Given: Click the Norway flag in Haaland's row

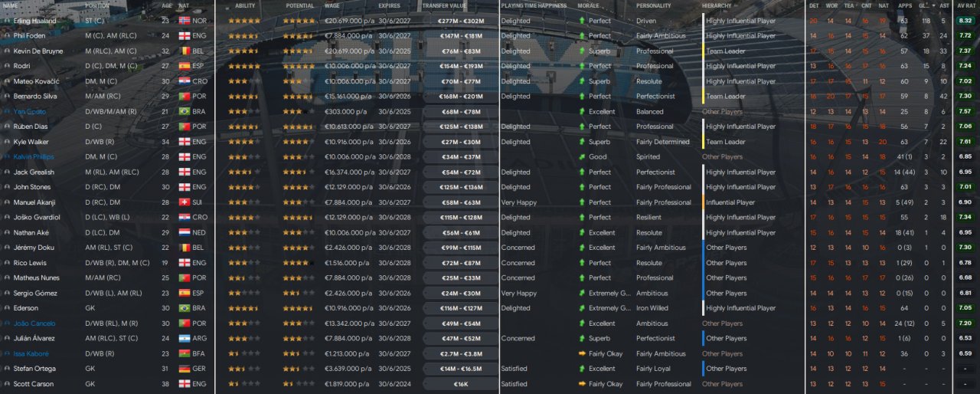Looking at the screenshot, I should pyautogui.click(x=184, y=21).
